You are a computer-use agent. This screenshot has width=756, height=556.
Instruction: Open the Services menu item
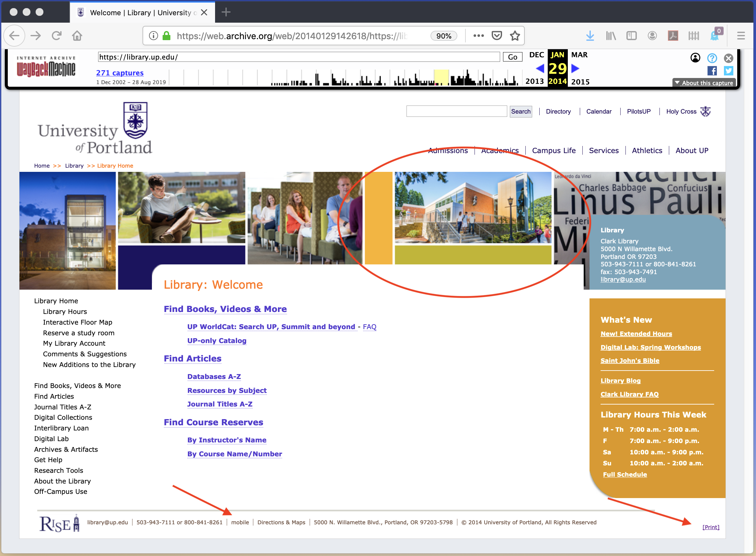(603, 150)
